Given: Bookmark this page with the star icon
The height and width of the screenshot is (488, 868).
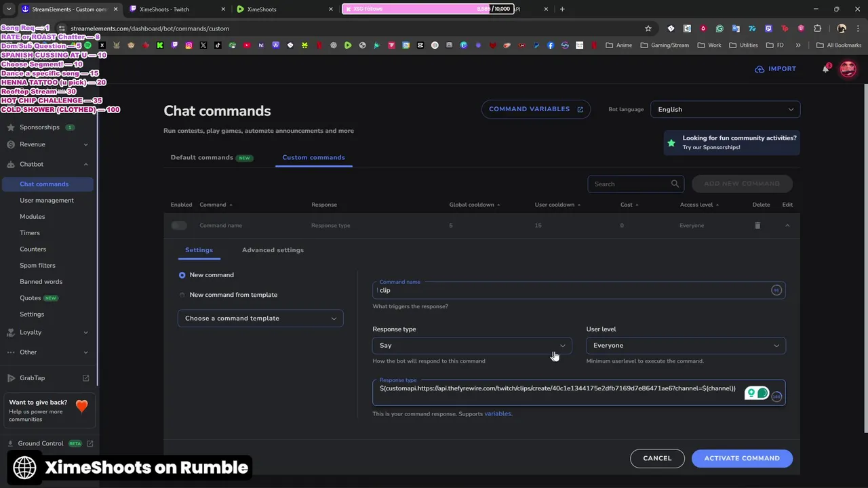Looking at the screenshot, I should pyautogui.click(x=648, y=28).
